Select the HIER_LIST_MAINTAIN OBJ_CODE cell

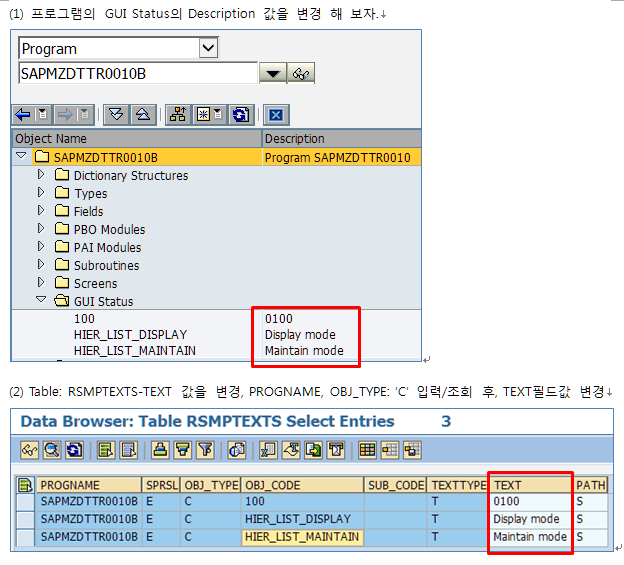click(x=302, y=537)
